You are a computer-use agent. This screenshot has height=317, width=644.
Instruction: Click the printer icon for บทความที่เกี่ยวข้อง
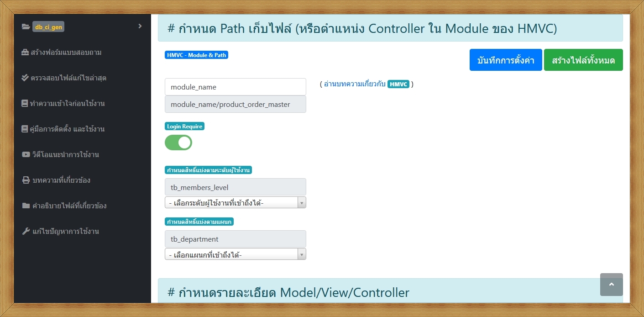pos(26,180)
